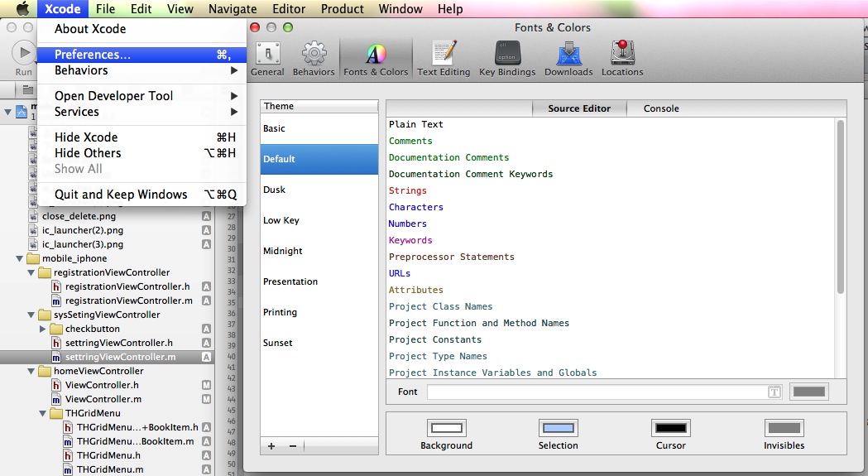Open the Behaviors submenu

[142, 70]
